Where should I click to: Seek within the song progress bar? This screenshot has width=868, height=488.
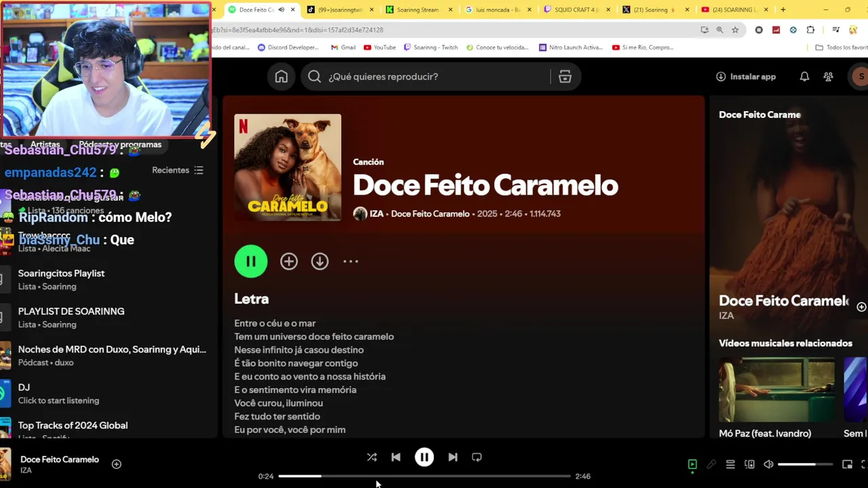pyautogui.click(x=424, y=476)
